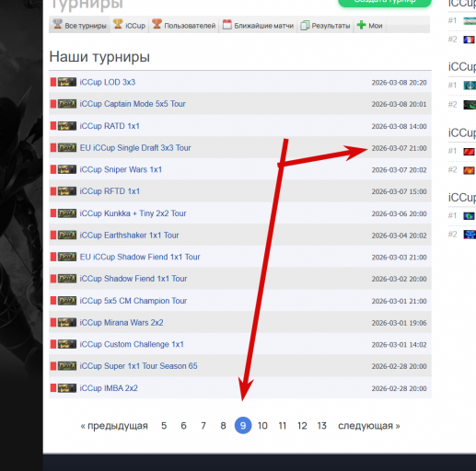Jump to page 8

click(x=223, y=426)
